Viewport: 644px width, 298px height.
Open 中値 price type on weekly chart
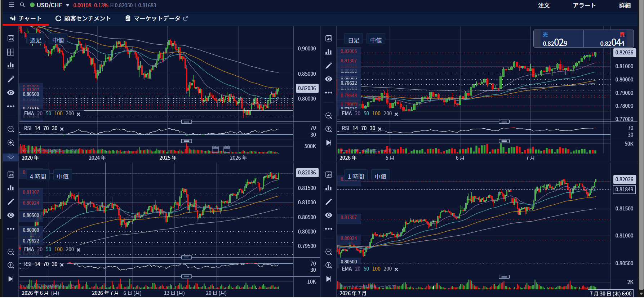(x=58, y=40)
